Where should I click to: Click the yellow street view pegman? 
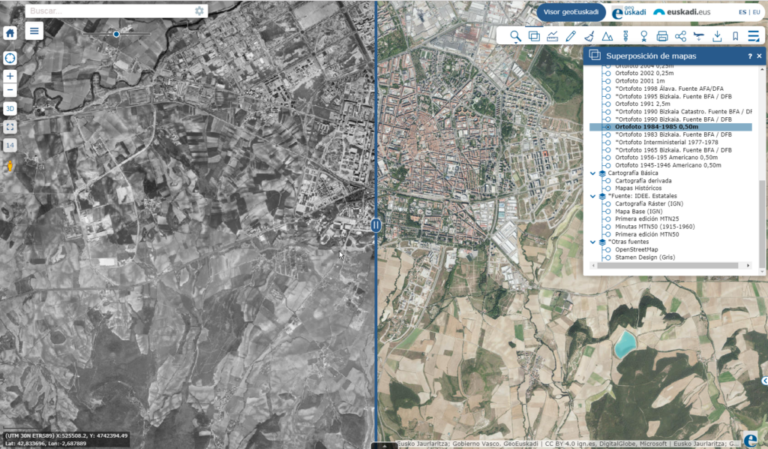click(x=9, y=166)
